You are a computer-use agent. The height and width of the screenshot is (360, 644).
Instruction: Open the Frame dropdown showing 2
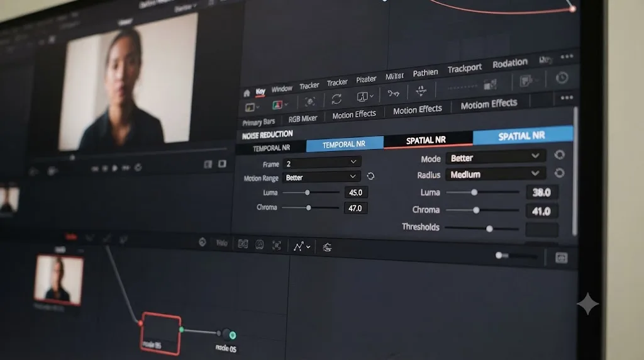321,163
